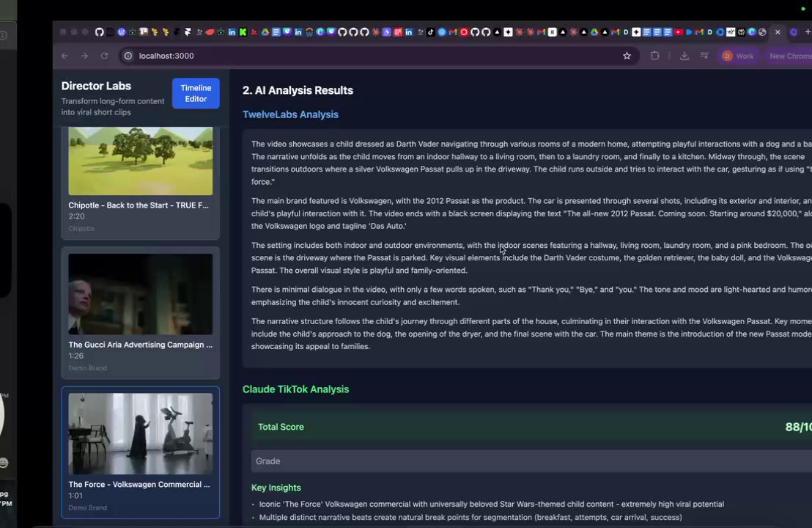This screenshot has height=528, width=812.
Task: Switch to the TikTok tab
Action: click(431, 32)
